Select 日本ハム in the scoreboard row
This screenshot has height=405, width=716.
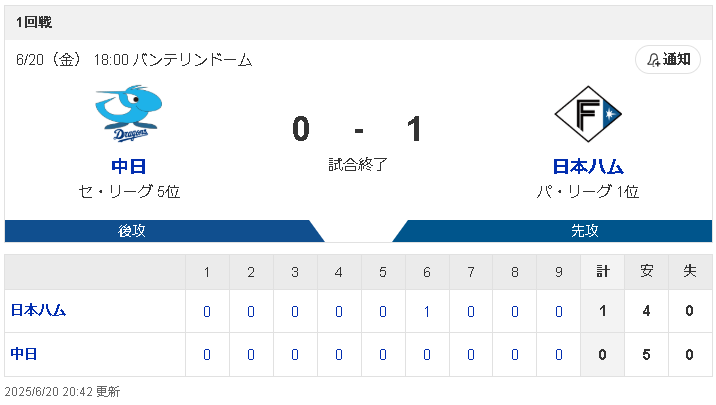pos(38,310)
